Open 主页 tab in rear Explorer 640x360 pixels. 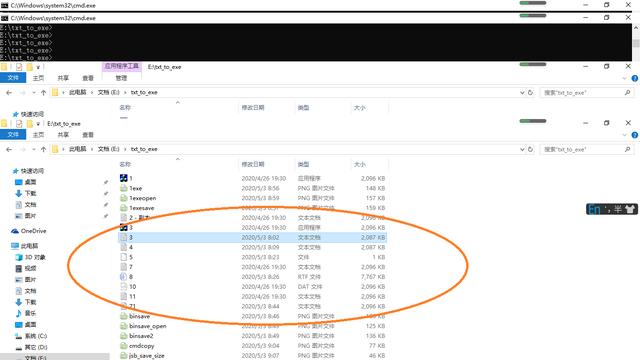pos(38,78)
